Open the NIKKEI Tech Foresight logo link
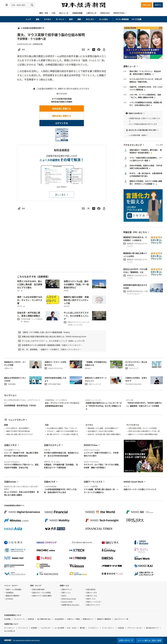 (x=102, y=520)
